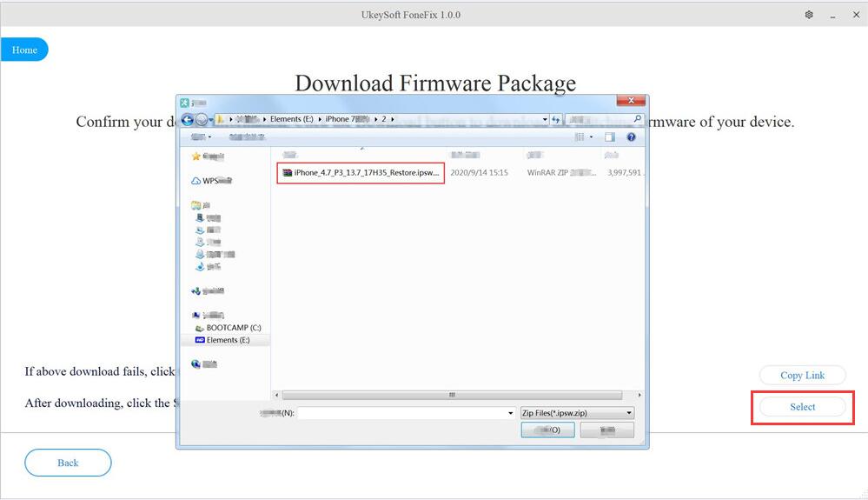Image resolution: width=868 pixels, height=500 pixels.
Task: Close the file picker dialog with red X
Action: [631, 100]
